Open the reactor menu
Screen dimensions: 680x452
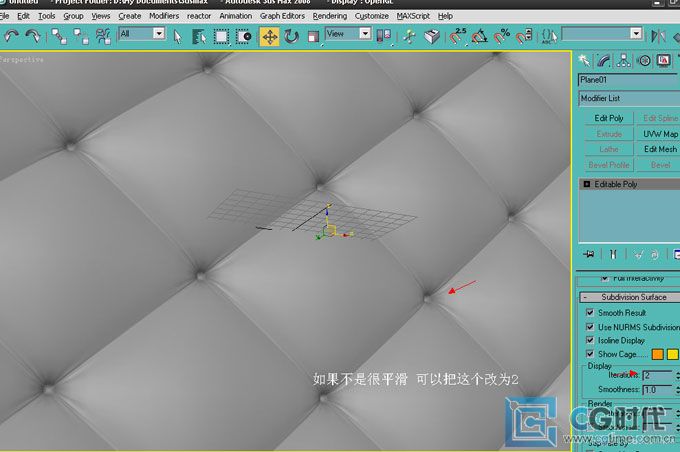[x=199, y=16]
